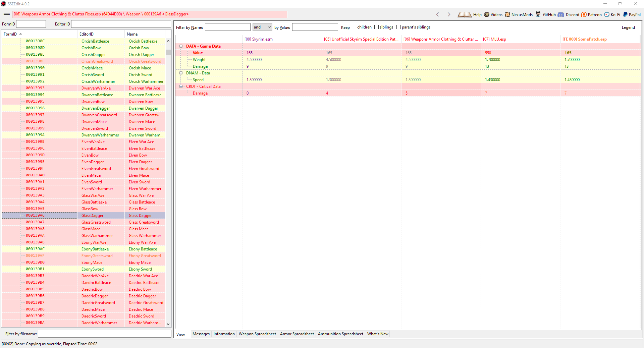Open the hamburger main menu

tap(7, 14)
